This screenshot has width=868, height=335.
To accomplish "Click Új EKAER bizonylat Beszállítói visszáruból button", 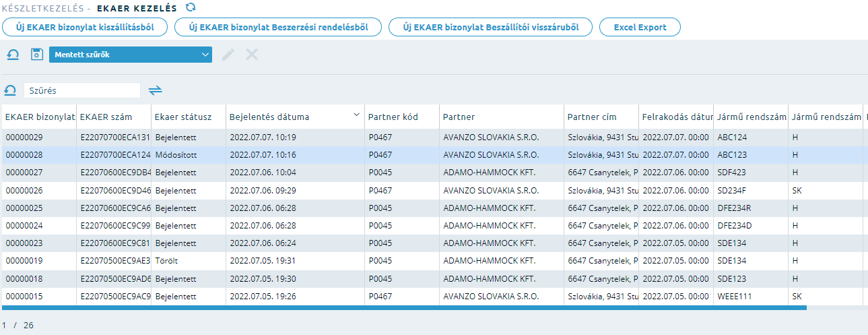I will 491,27.
